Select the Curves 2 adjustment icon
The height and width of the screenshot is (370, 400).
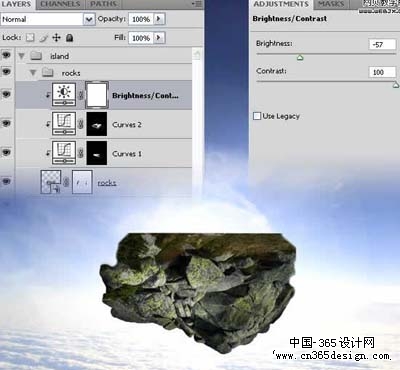[64, 124]
